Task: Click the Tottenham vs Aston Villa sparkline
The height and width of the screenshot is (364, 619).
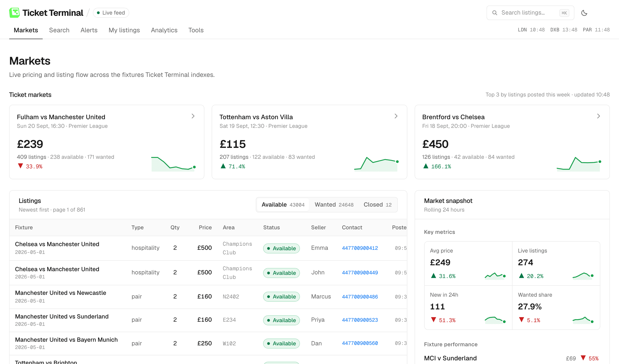Action: (x=376, y=164)
